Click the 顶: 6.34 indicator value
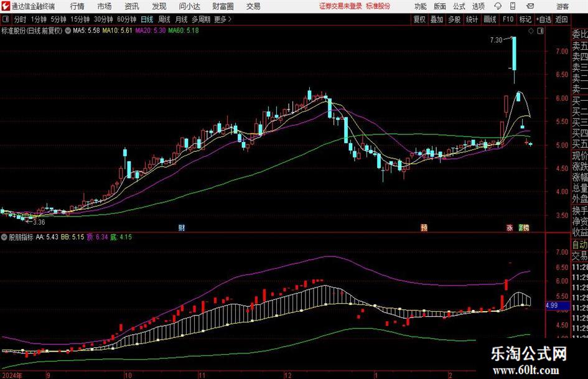Image resolution: width=588 pixels, height=379 pixels. pyautogui.click(x=97, y=237)
